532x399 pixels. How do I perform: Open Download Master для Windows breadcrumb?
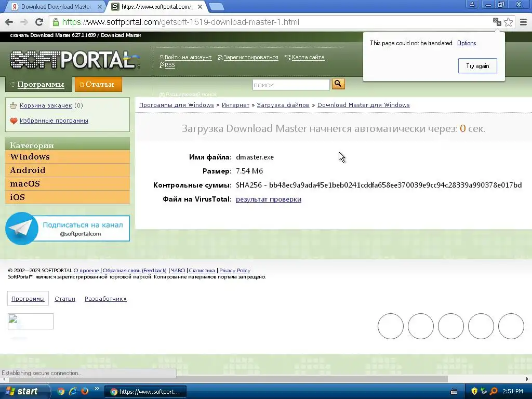(x=363, y=105)
